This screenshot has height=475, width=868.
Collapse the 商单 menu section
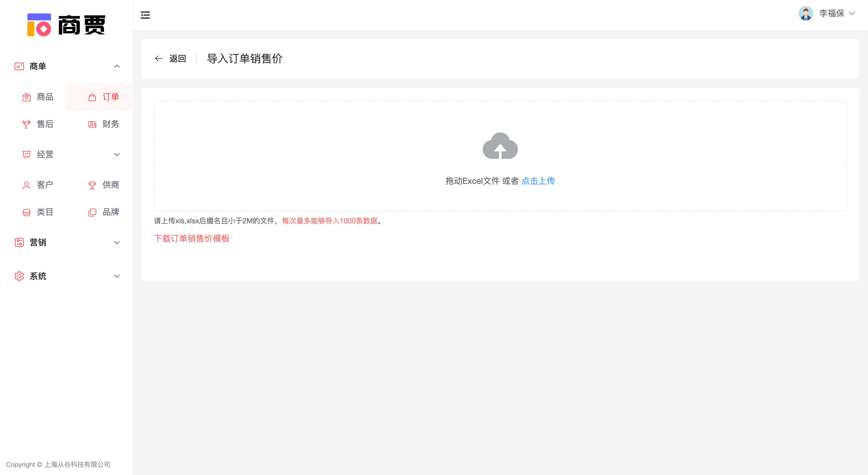[x=117, y=66]
